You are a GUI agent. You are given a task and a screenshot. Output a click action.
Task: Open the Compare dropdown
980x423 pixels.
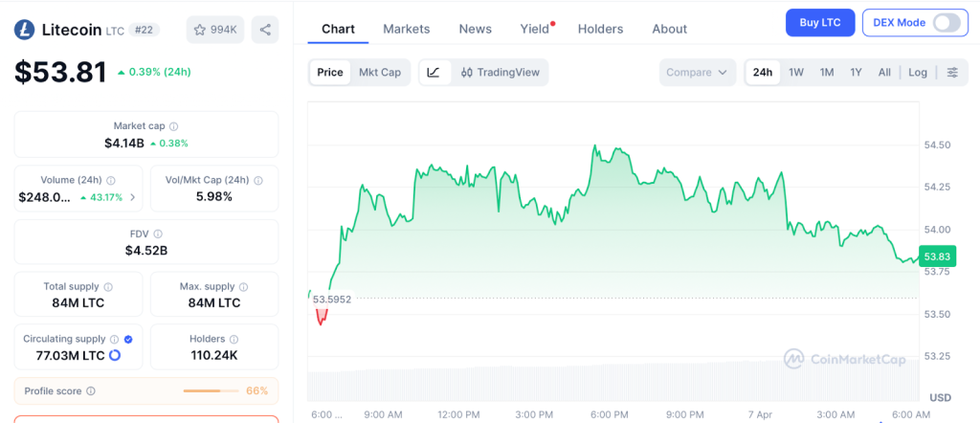(x=698, y=73)
